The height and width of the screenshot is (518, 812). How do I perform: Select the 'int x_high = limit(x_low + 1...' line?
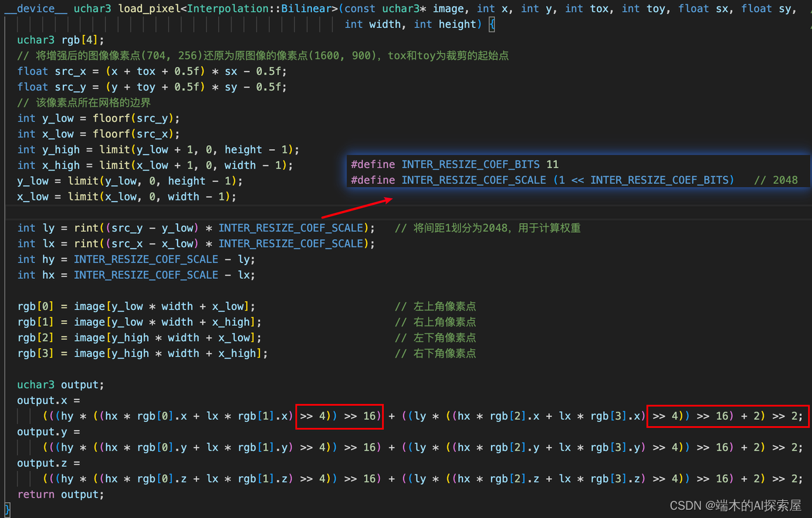coord(155,165)
